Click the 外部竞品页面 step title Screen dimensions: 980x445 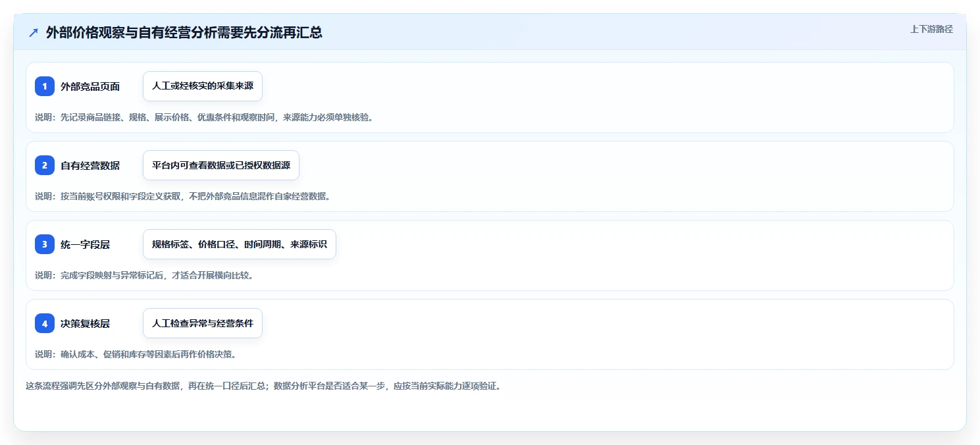(90, 86)
